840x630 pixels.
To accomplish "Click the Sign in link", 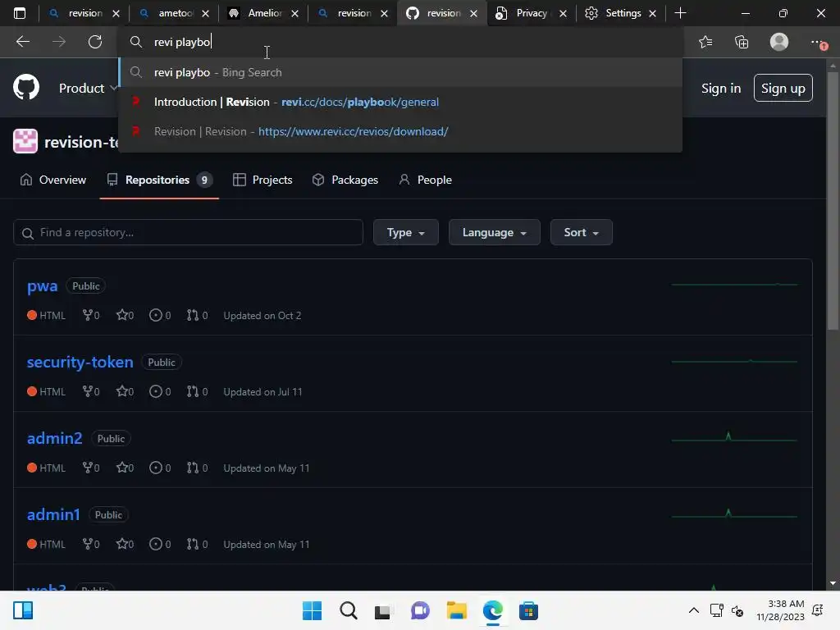I will click(x=720, y=89).
